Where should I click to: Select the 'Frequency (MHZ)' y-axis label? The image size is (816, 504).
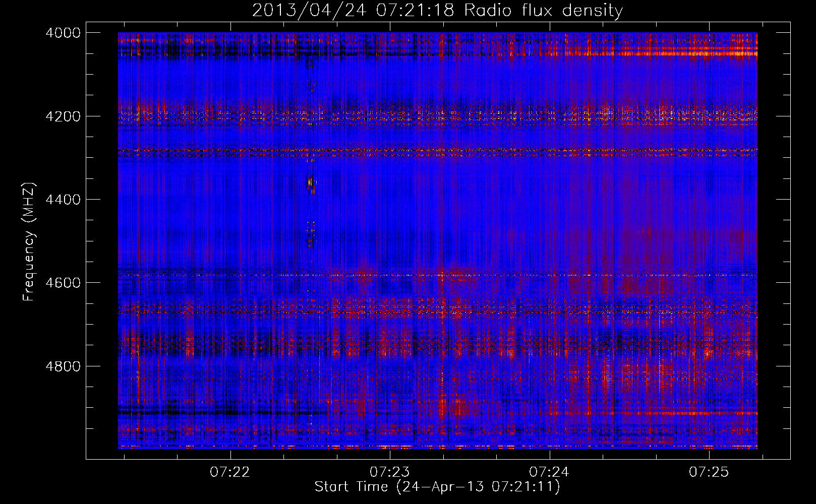click(x=29, y=242)
